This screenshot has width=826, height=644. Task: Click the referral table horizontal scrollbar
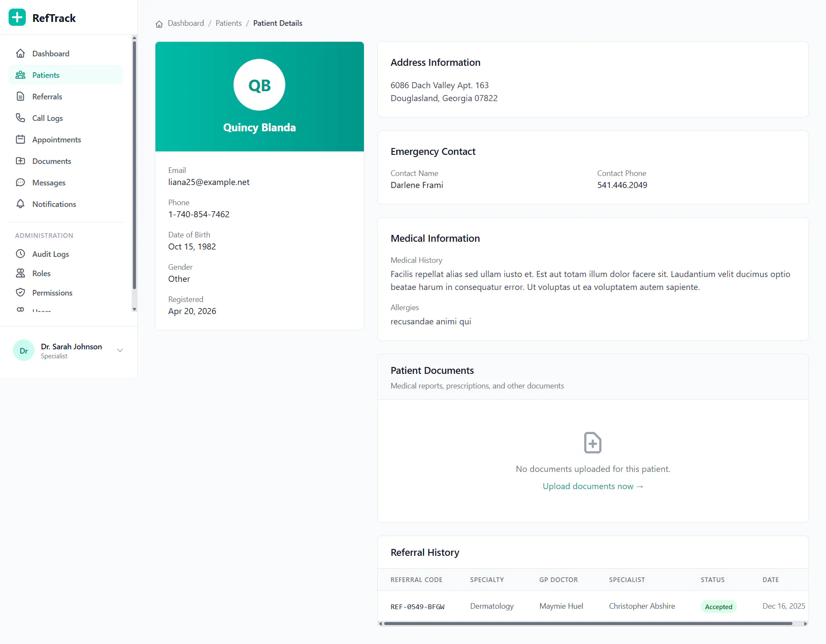588,623
